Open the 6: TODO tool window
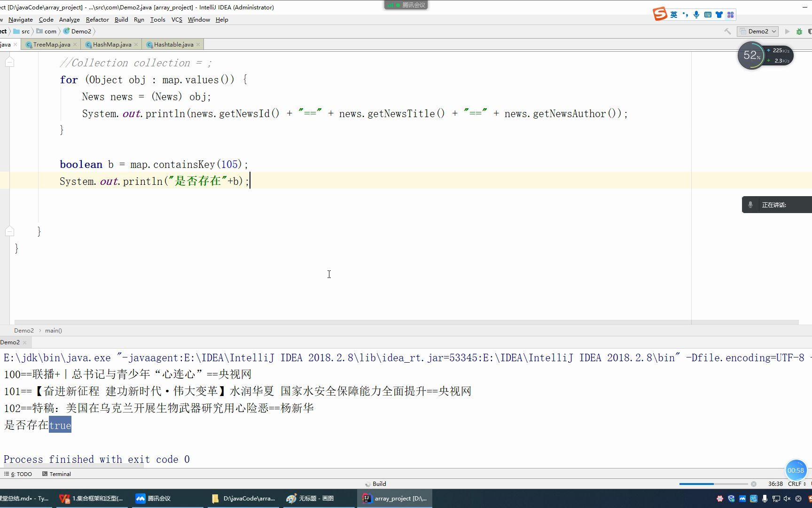812x508 pixels. 18,474
